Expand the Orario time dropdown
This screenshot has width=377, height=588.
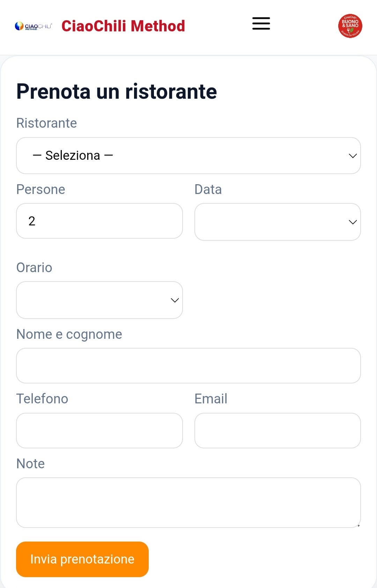coord(99,300)
